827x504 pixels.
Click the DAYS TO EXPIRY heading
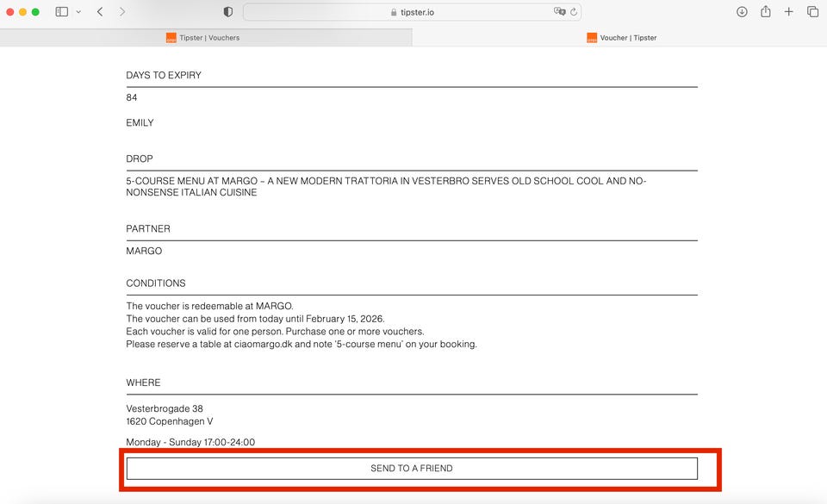point(164,75)
